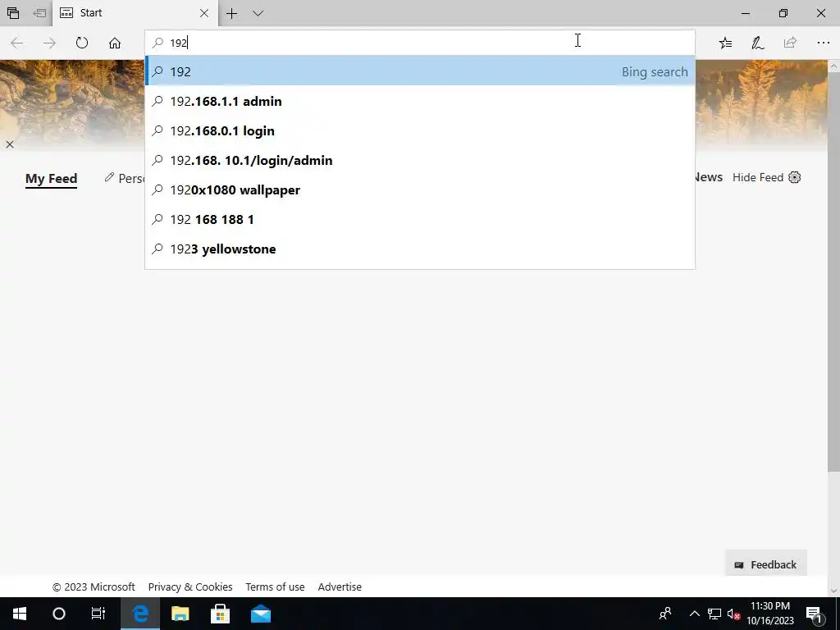The width and height of the screenshot is (840, 630).
Task: Open a new tab with plus
Action: [x=231, y=13]
